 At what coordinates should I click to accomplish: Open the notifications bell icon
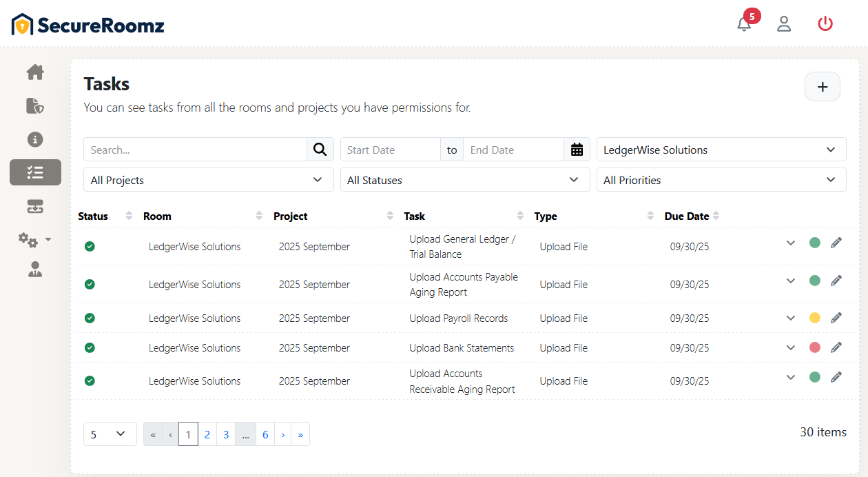coord(744,24)
